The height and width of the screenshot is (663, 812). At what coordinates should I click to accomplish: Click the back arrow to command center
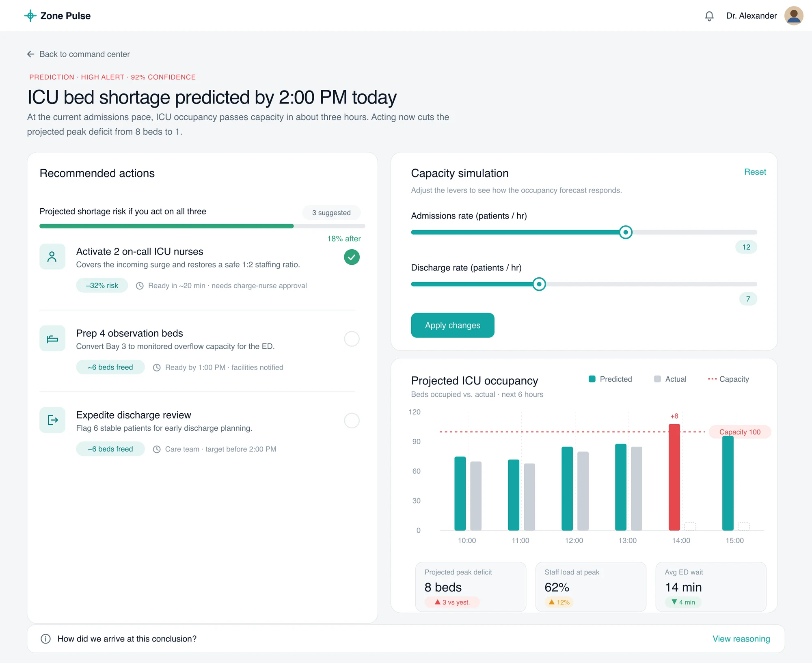pyautogui.click(x=31, y=54)
